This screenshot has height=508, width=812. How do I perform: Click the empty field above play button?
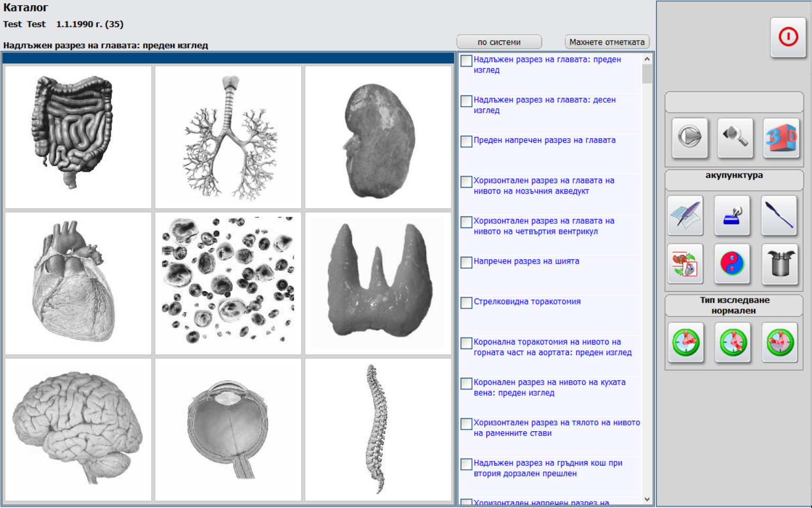click(734, 102)
